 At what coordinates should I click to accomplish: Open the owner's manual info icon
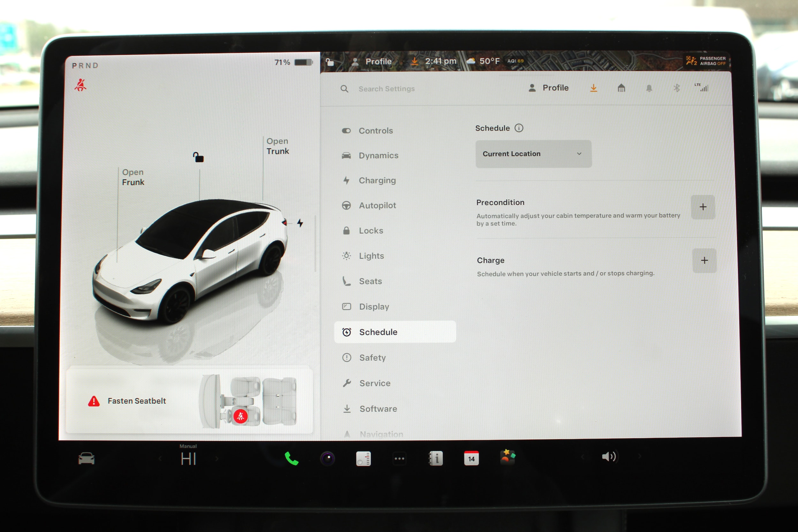tap(436, 459)
